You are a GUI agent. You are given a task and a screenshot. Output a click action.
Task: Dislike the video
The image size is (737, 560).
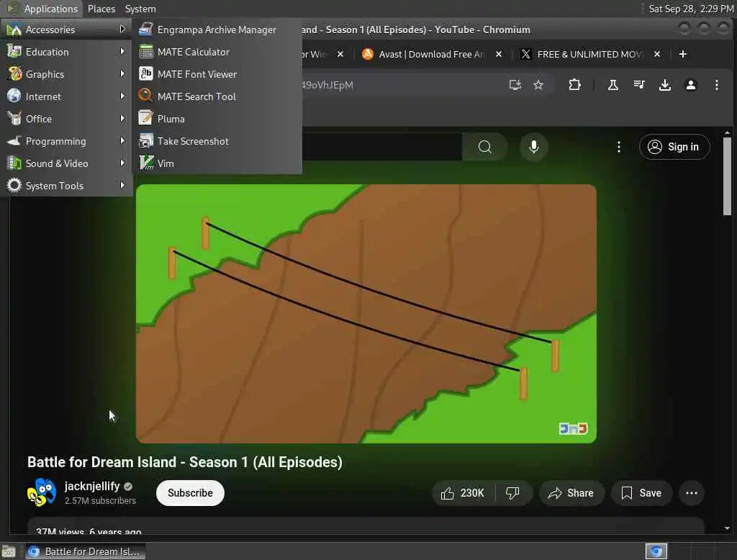(x=512, y=493)
